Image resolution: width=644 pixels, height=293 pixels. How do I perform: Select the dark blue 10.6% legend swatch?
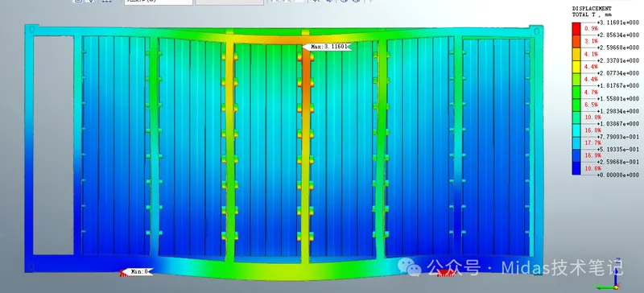(x=576, y=168)
